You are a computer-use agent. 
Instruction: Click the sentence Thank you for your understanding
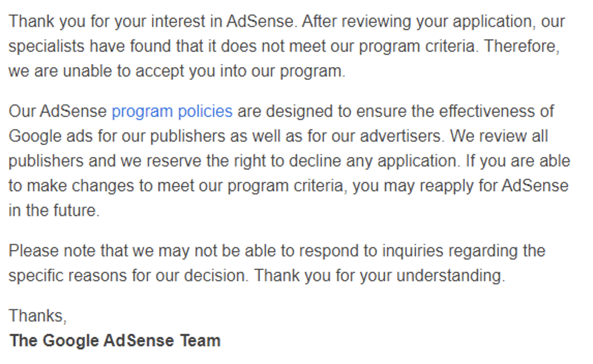(x=379, y=276)
